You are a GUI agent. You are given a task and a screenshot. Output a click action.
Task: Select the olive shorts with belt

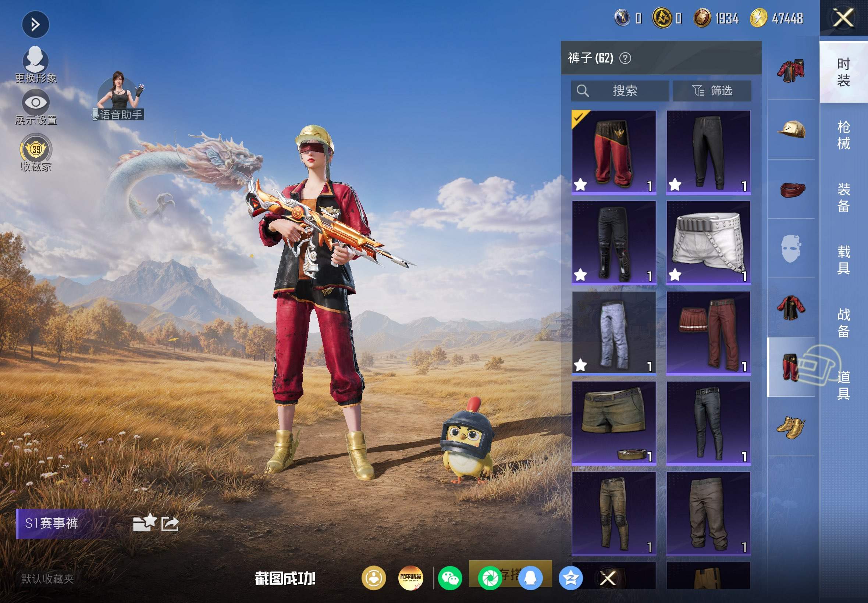coord(614,423)
